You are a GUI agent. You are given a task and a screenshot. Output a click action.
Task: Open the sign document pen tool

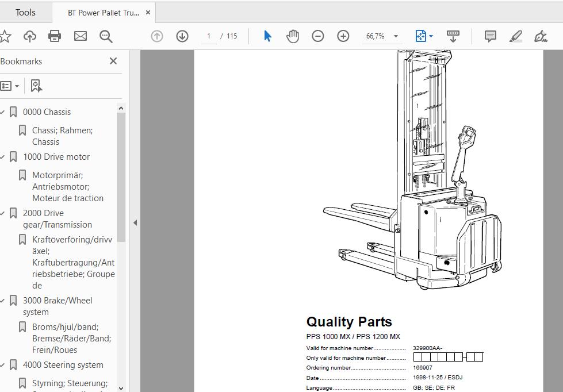(x=541, y=36)
